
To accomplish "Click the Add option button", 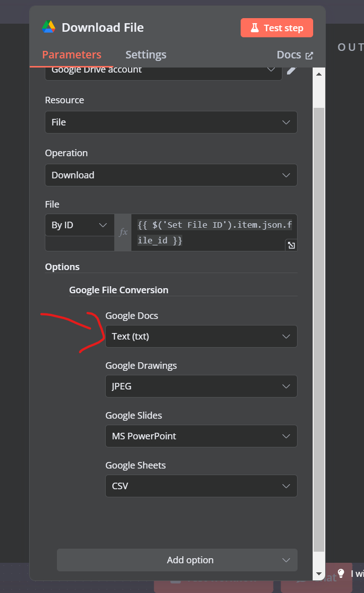I will click(x=177, y=560).
